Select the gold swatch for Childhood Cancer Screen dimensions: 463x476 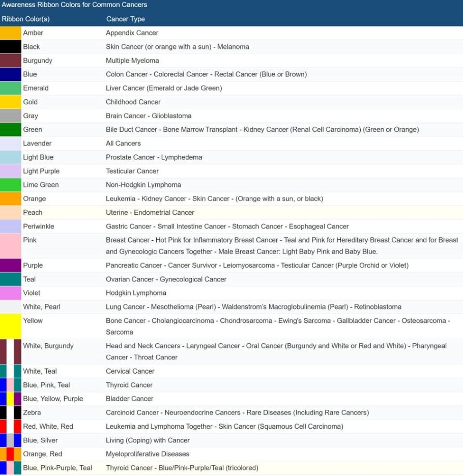click(x=11, y=102)
